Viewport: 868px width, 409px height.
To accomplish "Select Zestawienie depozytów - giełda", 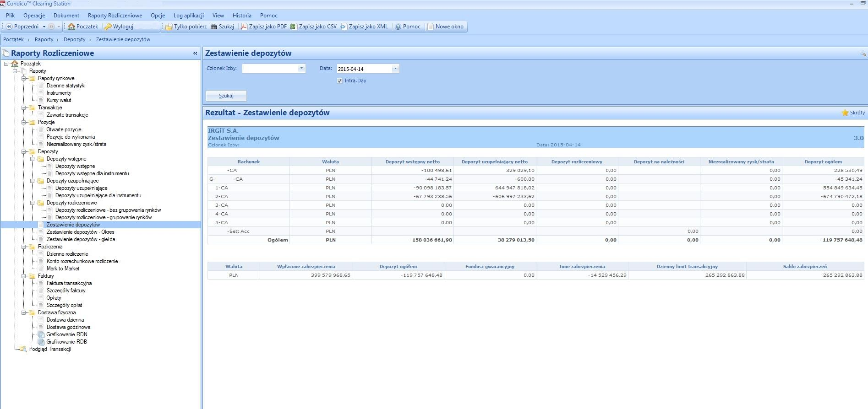I will click(81, 239).
